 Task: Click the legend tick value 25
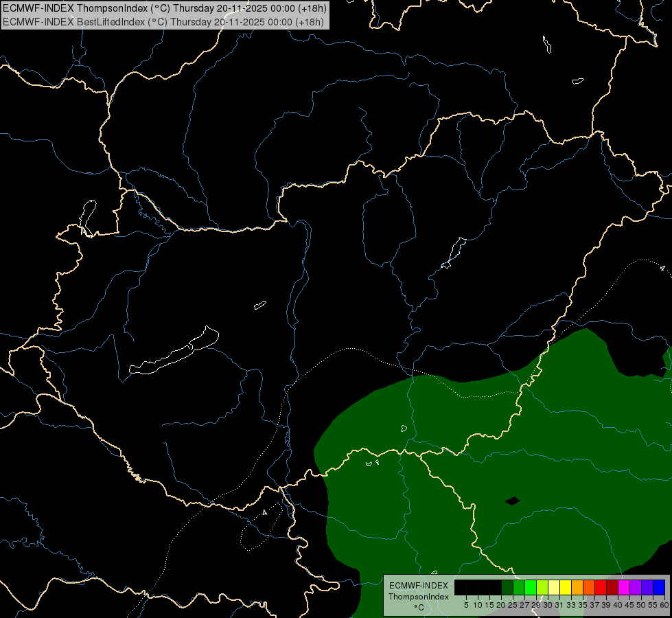[x=513, y=605]
